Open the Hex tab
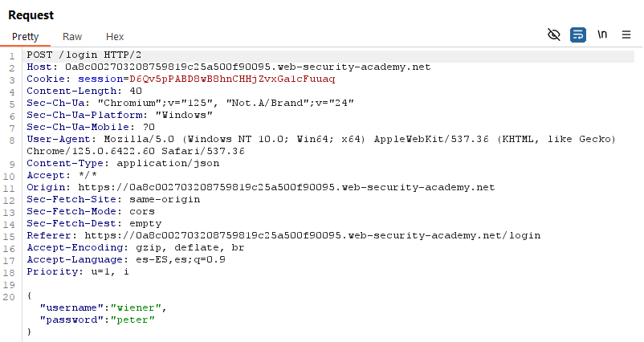The height and width of the screenshot is (342, 644). (x=115, y=37)
